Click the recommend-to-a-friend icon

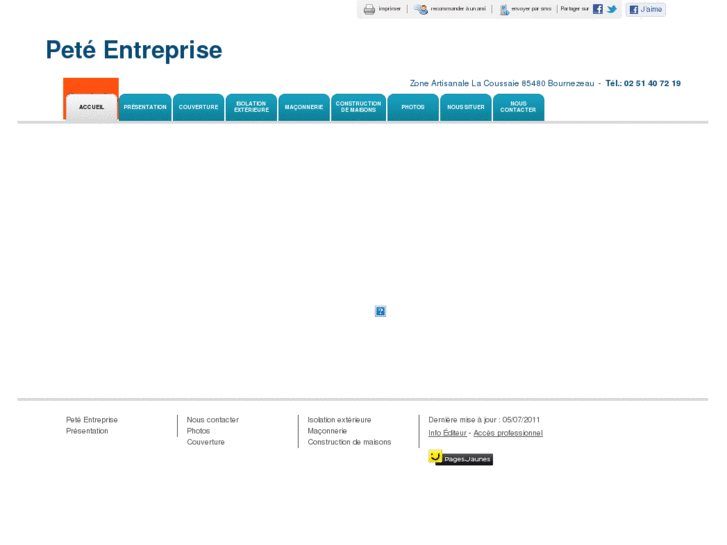click(421, 9)
